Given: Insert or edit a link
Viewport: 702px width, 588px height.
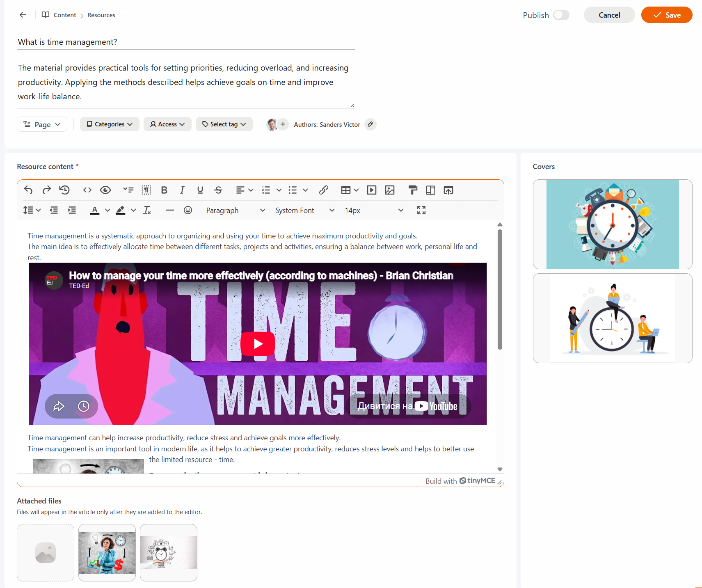Looking at the screenshot, I should pyautogui.click(x=324, y=190).
